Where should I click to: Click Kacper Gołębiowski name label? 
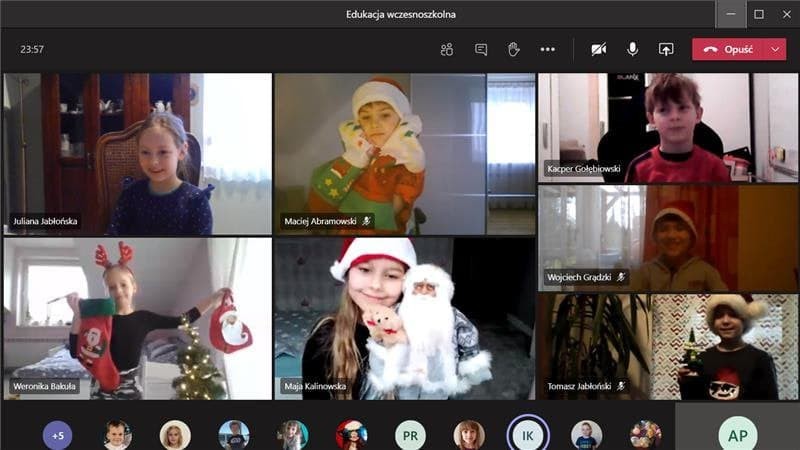click(584, 168)
